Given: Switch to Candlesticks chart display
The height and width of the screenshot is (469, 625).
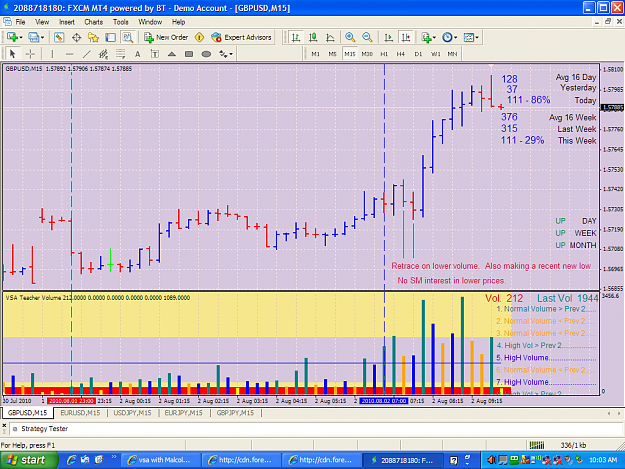Looking at the screenshot, I should click(x=313, y=37).
